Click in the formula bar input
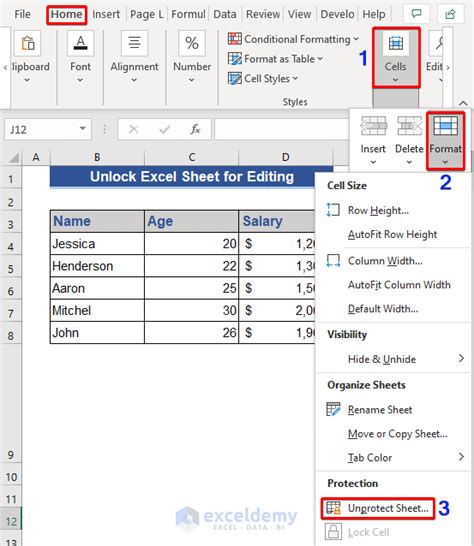 281,130
